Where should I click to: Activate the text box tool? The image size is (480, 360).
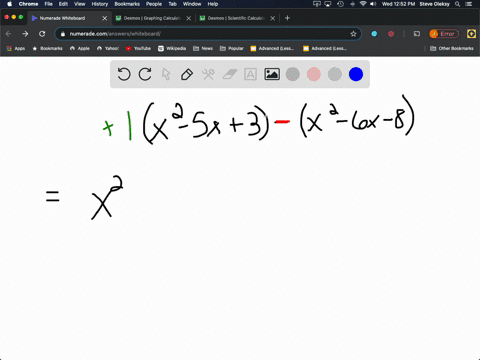pos(250,74)
